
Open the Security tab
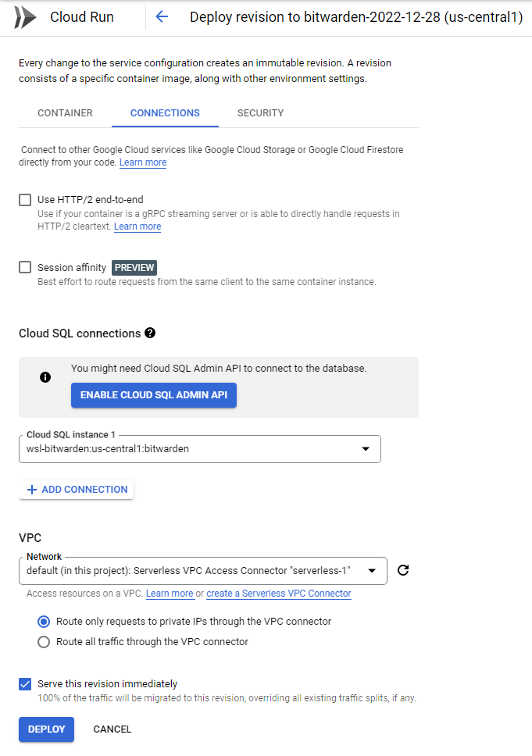point(260,113)
